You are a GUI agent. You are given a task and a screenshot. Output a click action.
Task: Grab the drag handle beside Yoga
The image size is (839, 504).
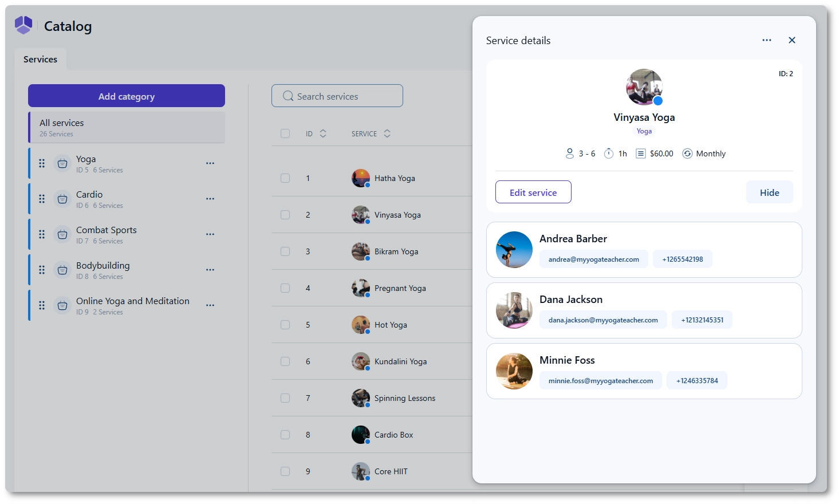pyautogui.click(x=42, y=163)
